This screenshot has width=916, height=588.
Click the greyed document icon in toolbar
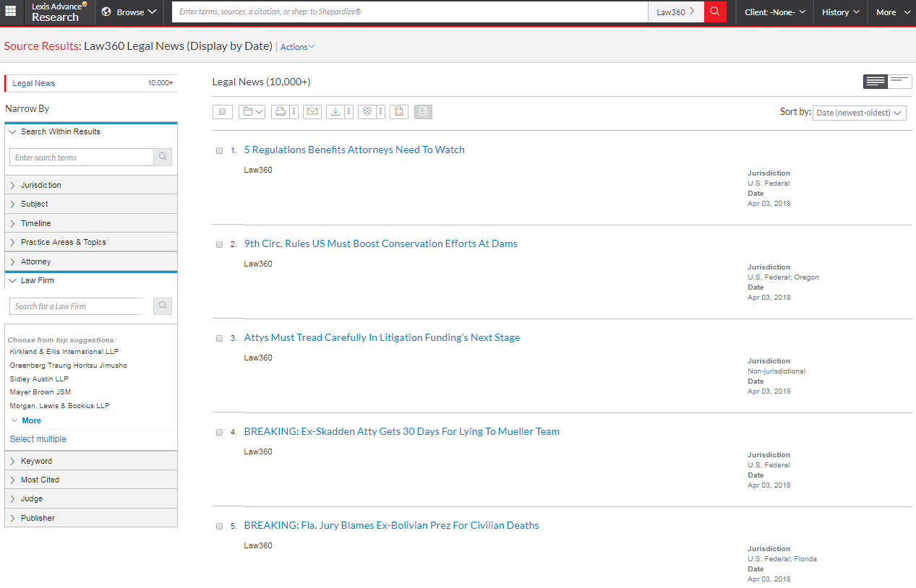[x=423, y=111]
